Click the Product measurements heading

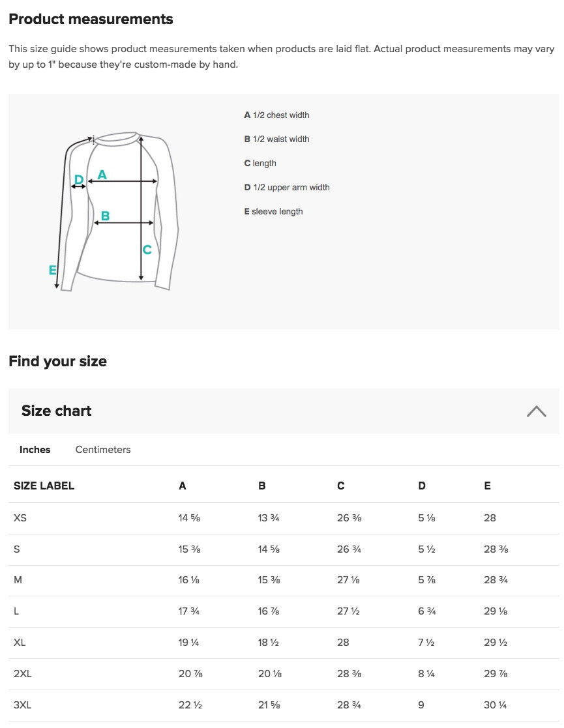pyautogui.click(x=91, y=19)
